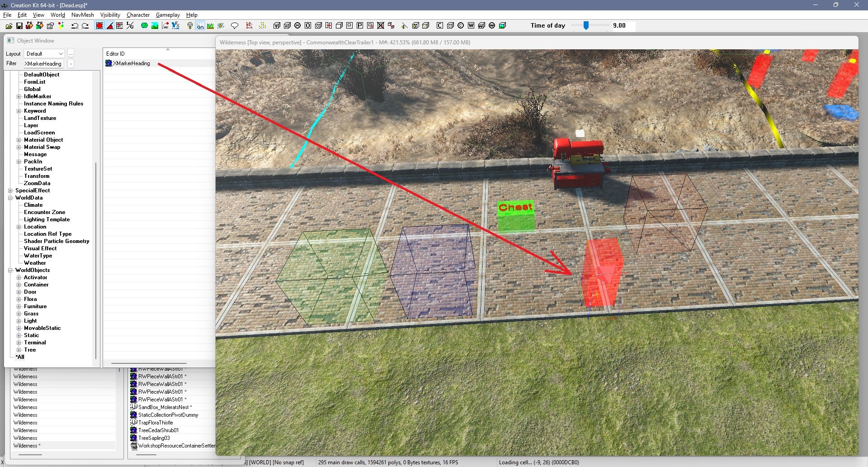The height and width of the screenshot is (467, 868).
Task: Toggle the green grass toolbar button
Action: (x=210, y=26)
